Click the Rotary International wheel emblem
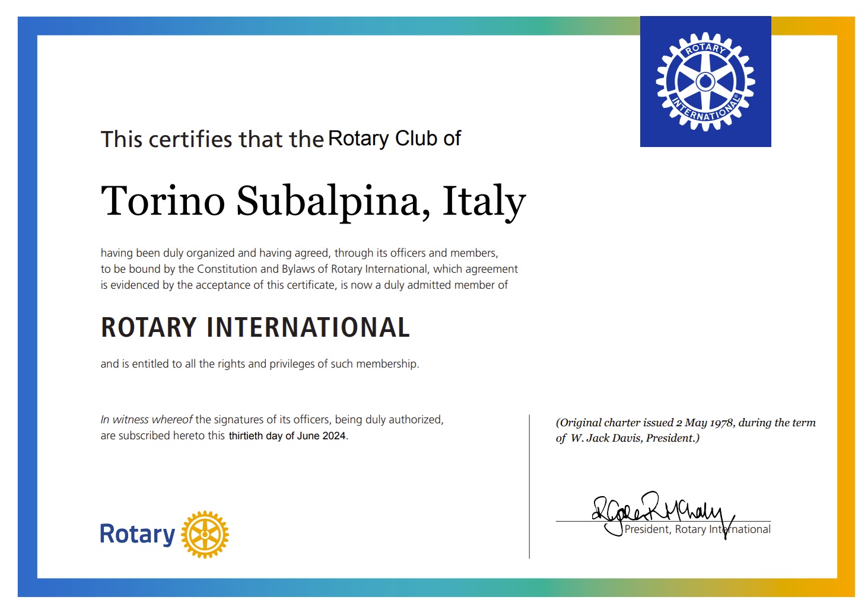Screen dimensions: 868x613 (705, 82)
